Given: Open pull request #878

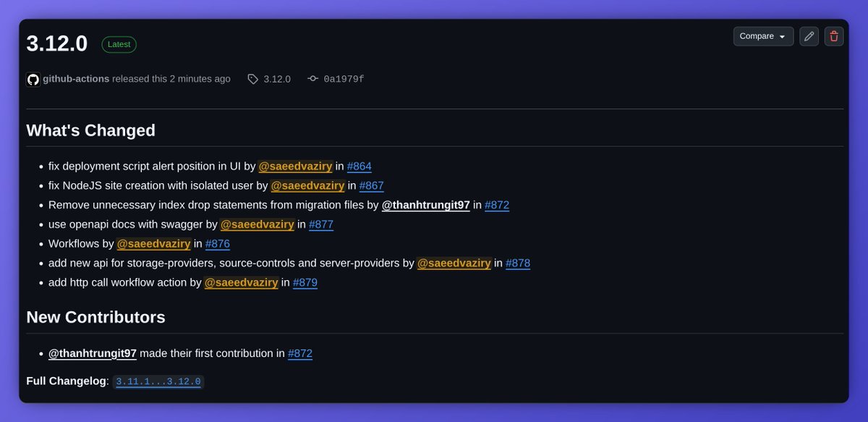Looking at the screenshot, I should [x=518, y=263].
